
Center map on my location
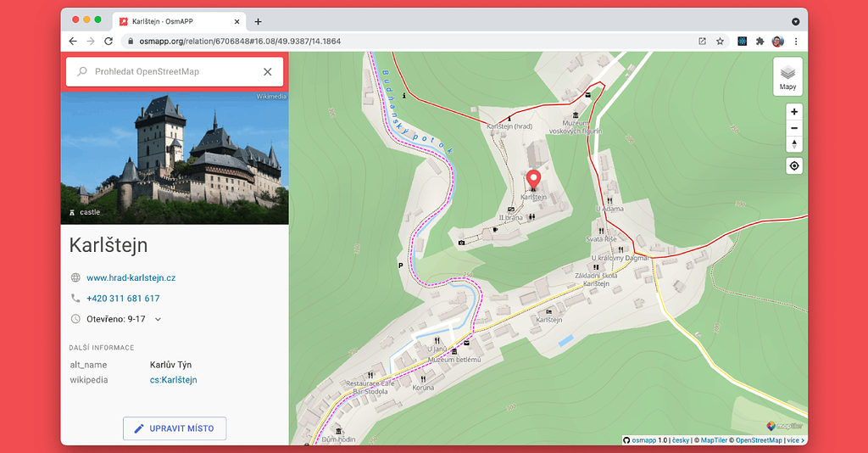point(794,165)
